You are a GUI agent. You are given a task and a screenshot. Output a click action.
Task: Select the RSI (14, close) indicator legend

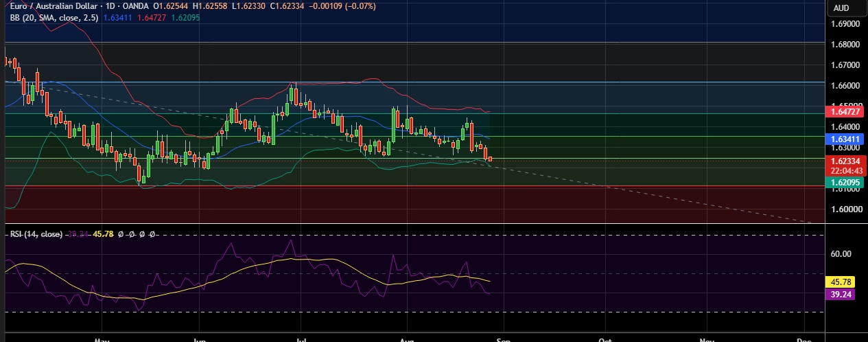(36, 234)
